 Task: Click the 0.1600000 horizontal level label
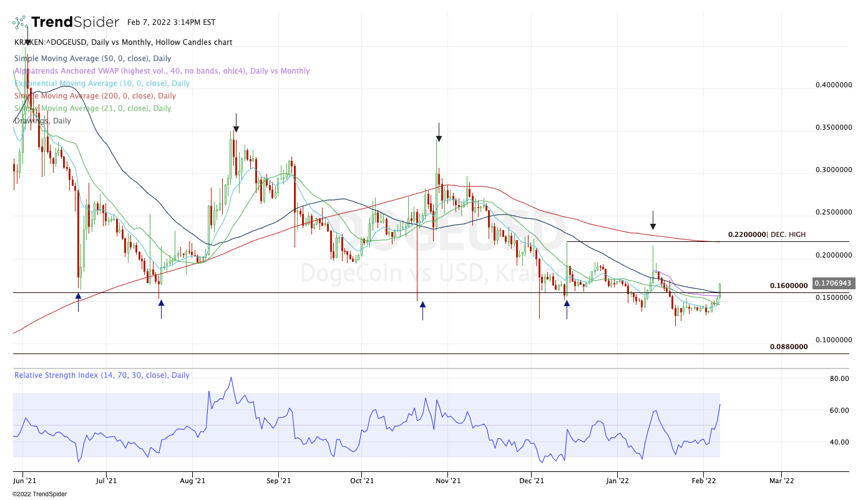coord(788,286)
